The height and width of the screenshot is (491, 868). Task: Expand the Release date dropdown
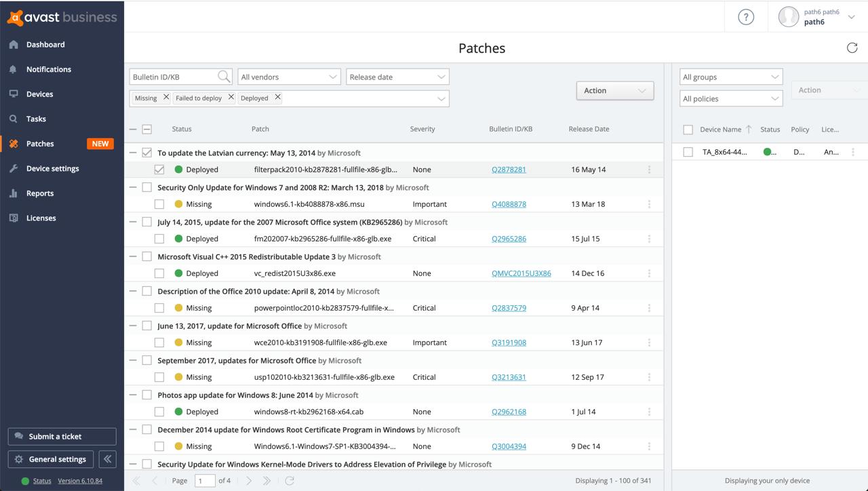pyautogui.click(x=397, y=77)
